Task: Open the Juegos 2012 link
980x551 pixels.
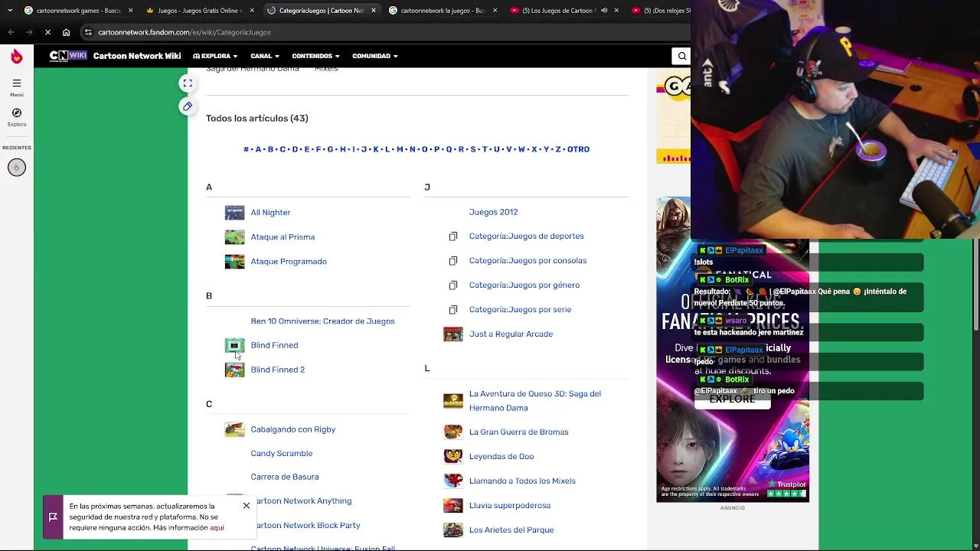Action: 493,212
